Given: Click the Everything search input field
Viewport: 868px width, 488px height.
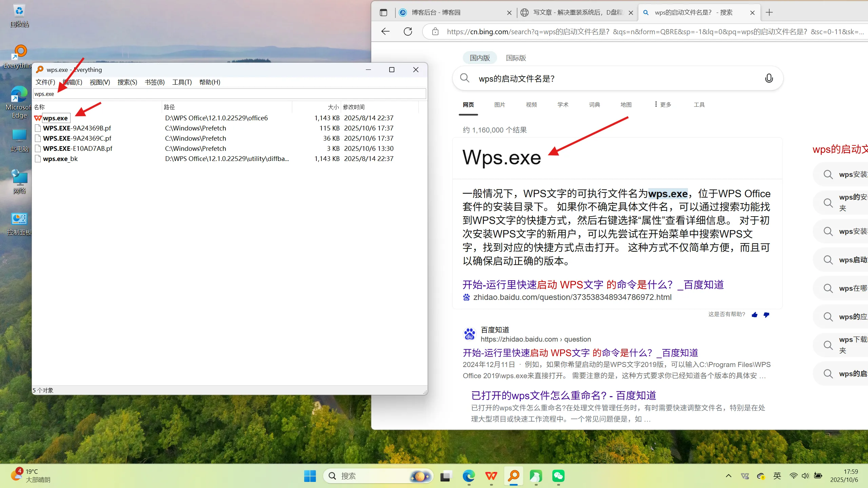Looking at the screenshot, I should (x=229, y=94).
